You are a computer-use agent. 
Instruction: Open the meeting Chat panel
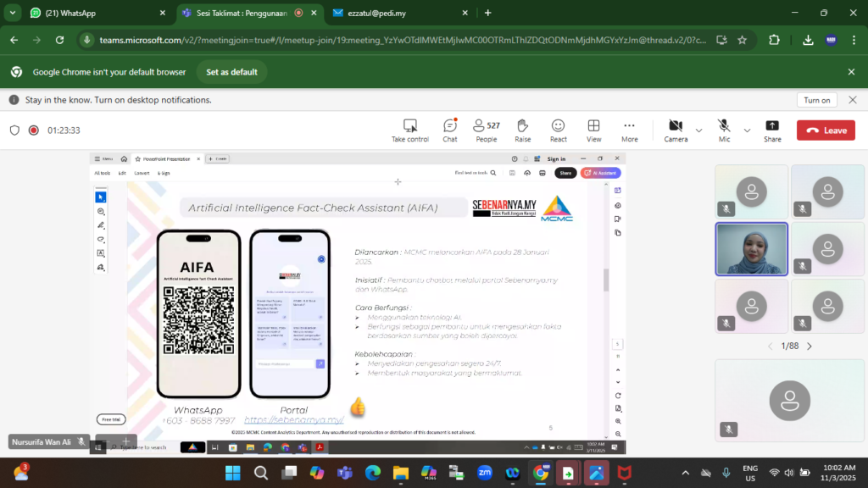450,130
